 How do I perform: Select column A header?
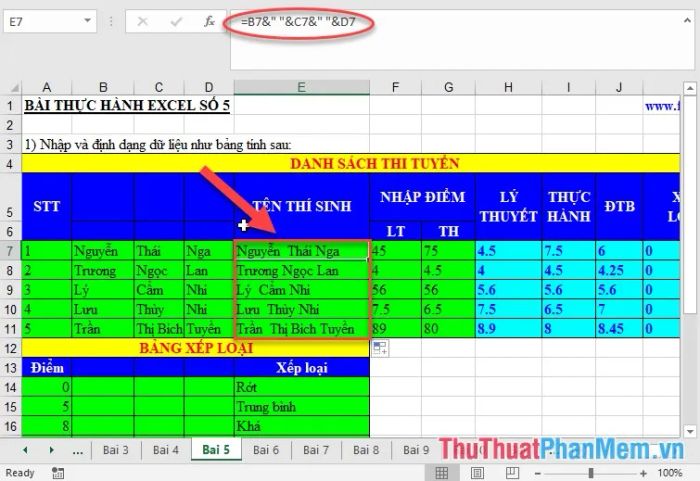click(x=46, y=87)
